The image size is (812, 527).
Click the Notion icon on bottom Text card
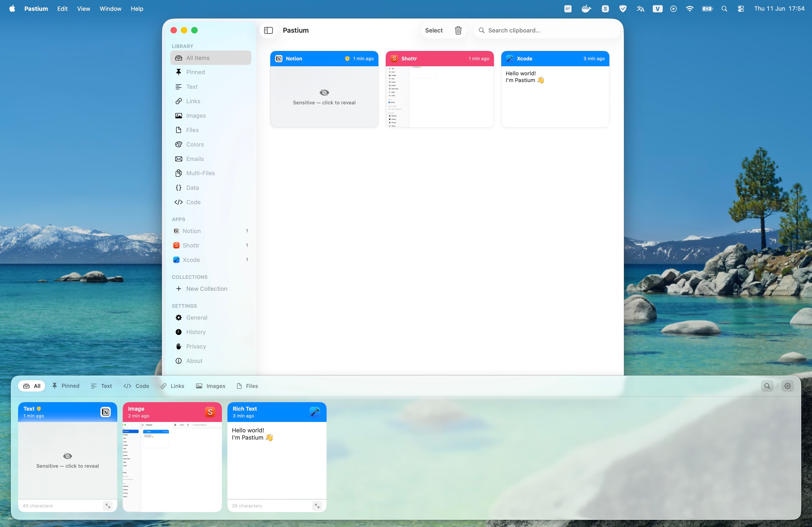(x=106, y=412)
